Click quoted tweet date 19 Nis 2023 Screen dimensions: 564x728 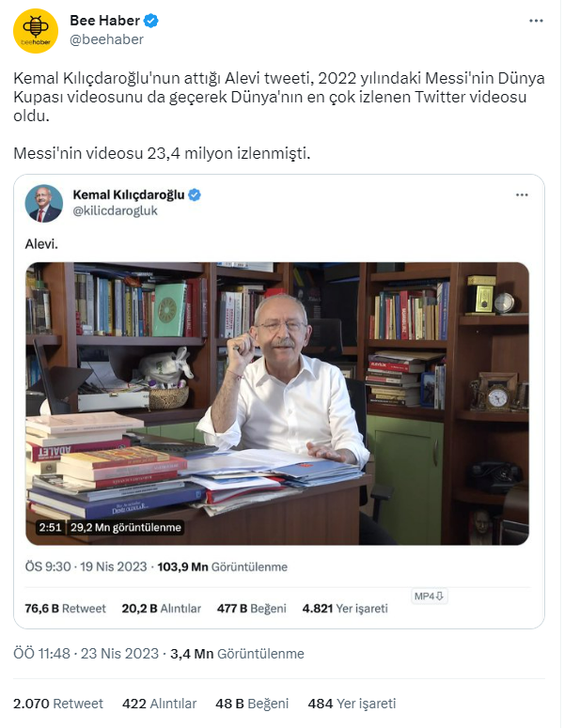click(x=114, y=566)
